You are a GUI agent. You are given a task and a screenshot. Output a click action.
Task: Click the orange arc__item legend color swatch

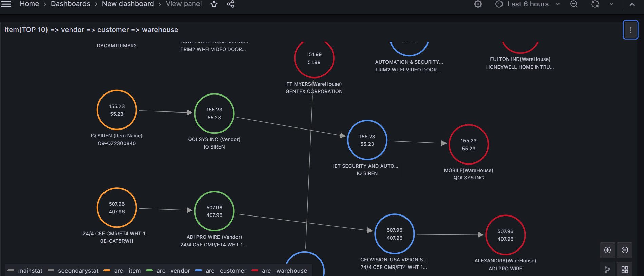click(x=107, y=271)
